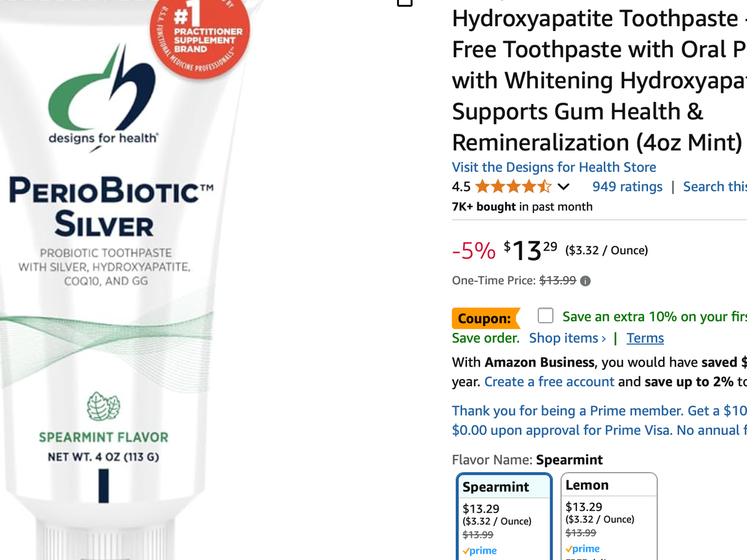747x560 pixels.
Task: Click the star rating icons
Action: [513, 187]
